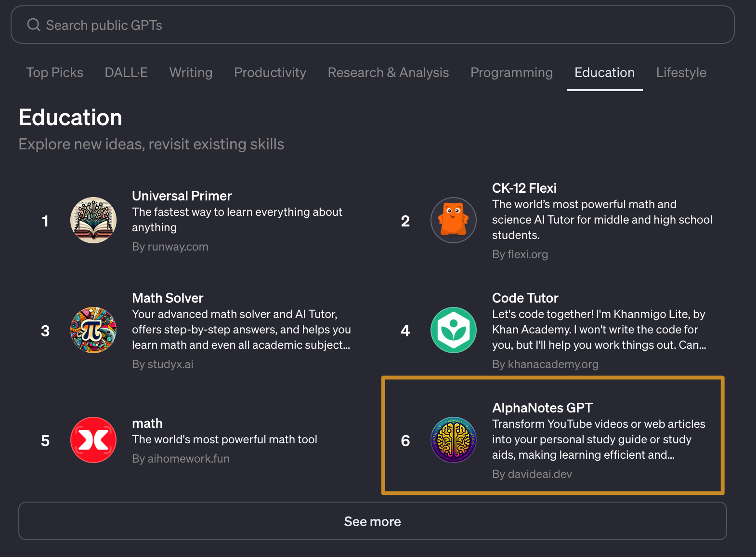Select the Math Solver pi icon

click(93, 330)
